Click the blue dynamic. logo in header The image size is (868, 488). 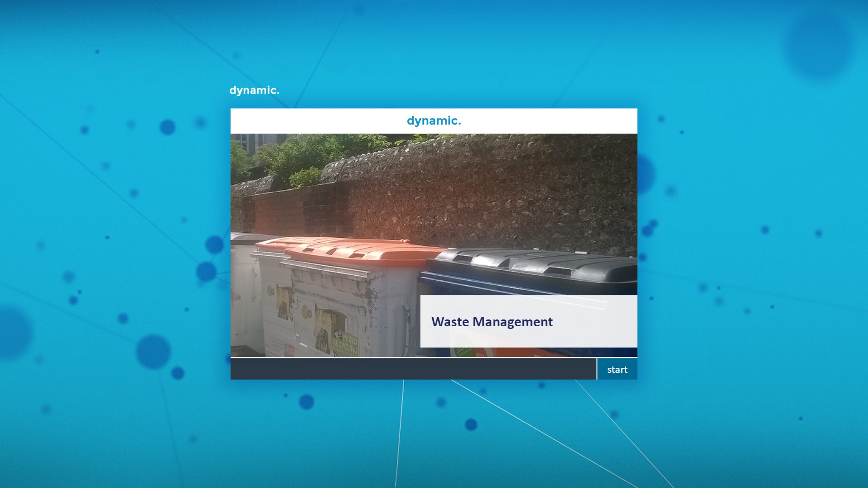434,121
